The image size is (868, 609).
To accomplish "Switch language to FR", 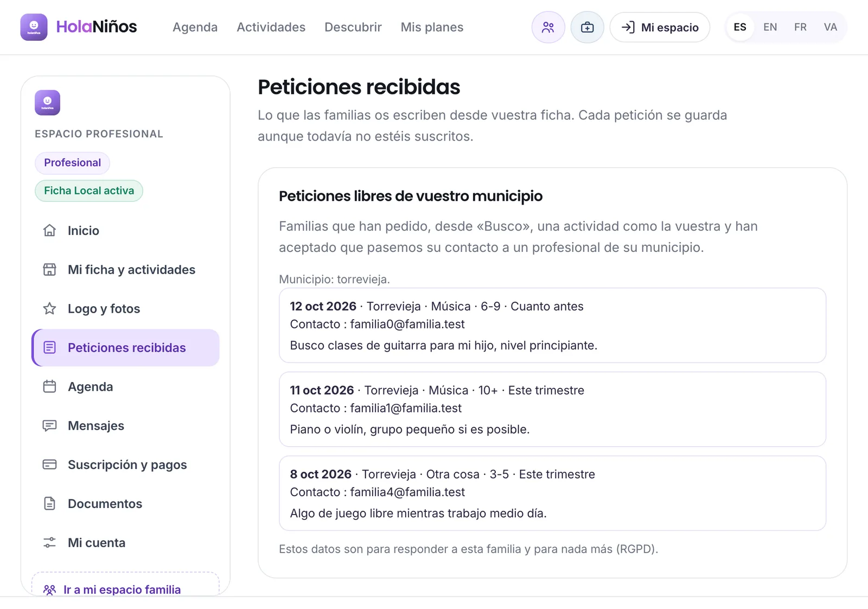I will [x=800, y=27].
